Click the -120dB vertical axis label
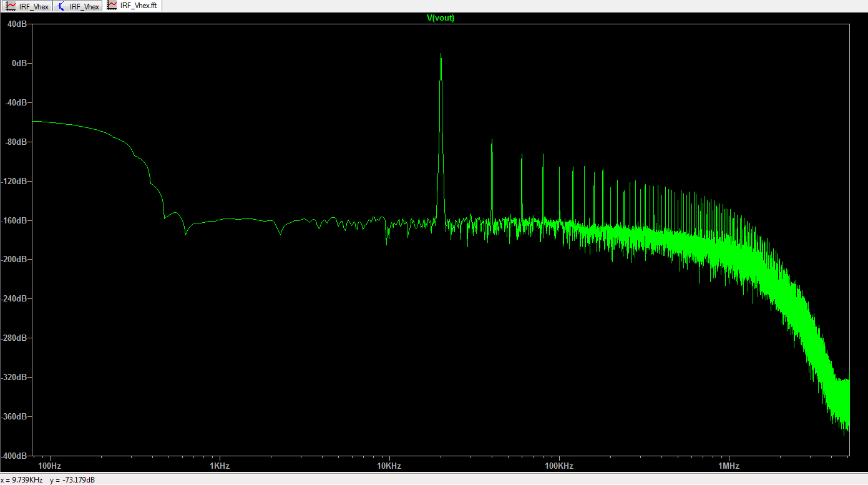Image resolution: width=868 pixels, height=485 pixels. (15, 182)
